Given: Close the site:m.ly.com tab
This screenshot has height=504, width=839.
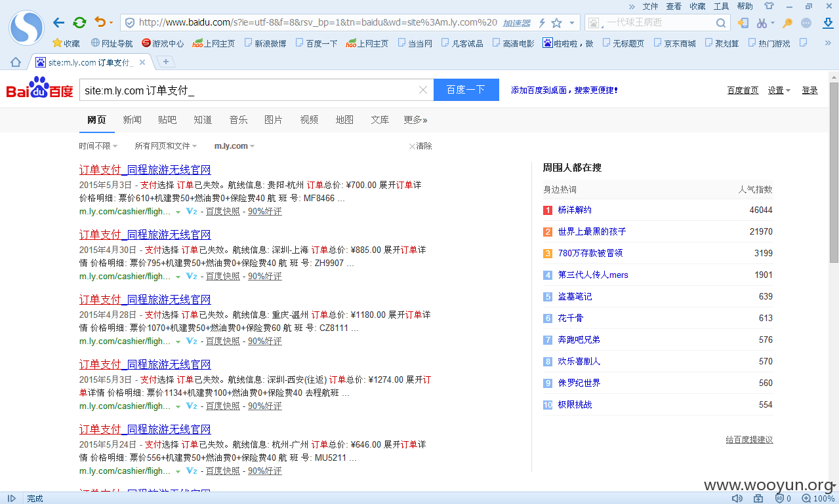Looking at the screenshot, I should click(x=142, y=62).
